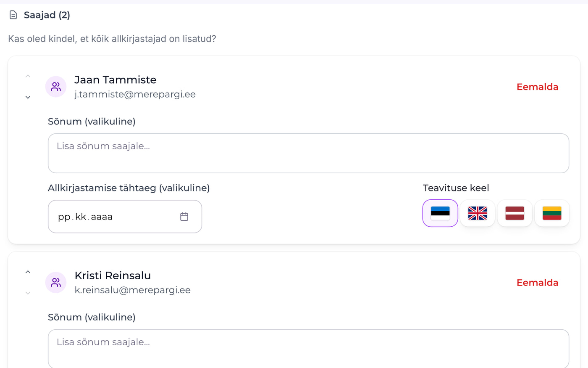Select Lithuanian flag notification language
588x368 pixels.
pyautogui.click(x=552, y=213)
